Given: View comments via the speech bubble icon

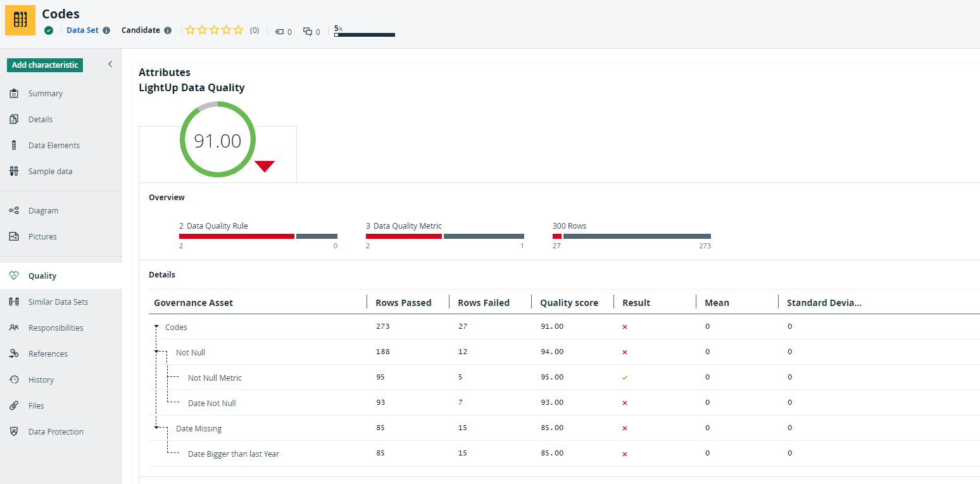Looking at the screenshot, I should tap(308, 30).
